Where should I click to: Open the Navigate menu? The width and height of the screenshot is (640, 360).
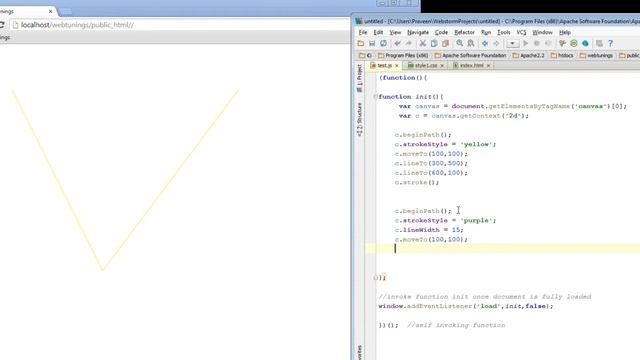pyautogui.click(x=418, y=32)
